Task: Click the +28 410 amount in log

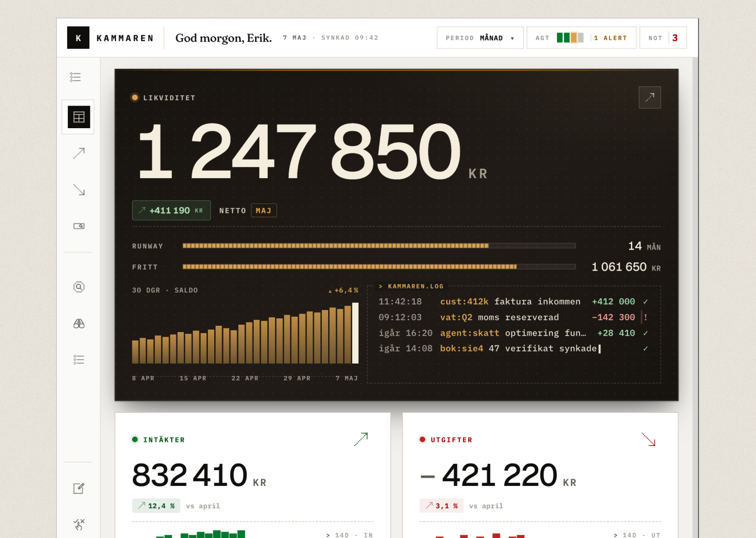Action: pos(616,333)
